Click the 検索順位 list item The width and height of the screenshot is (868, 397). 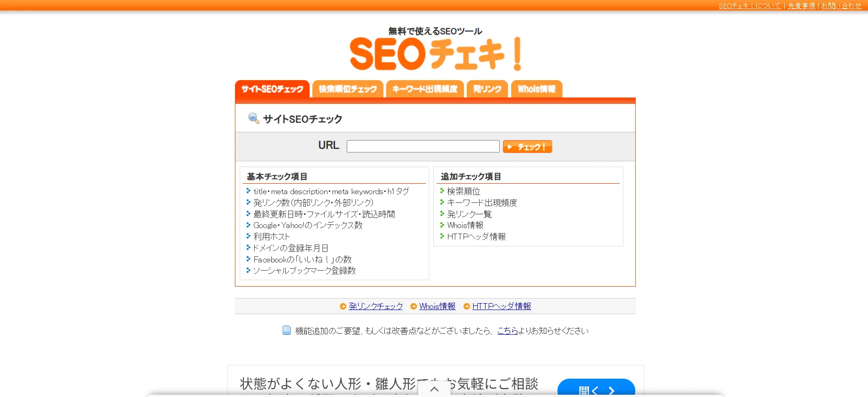[x=464, y=191]
